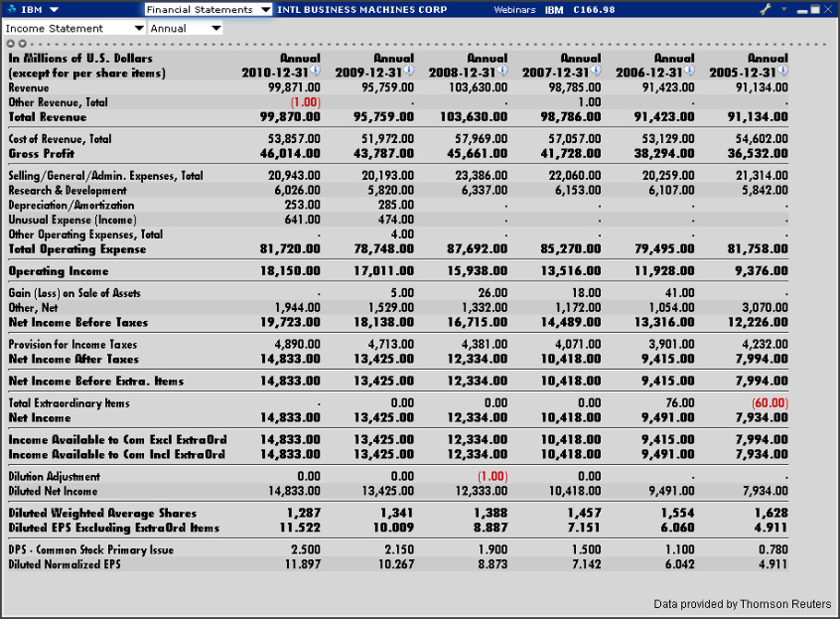Click the expand down-arrow circle icon
840x619 pixels.
(22, 44)
